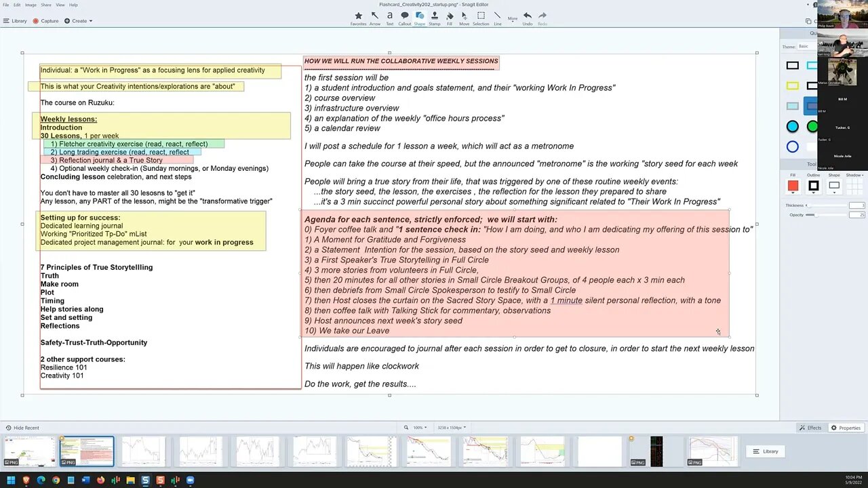Open Zoom from taskbar
Viewport: 868px width, 488px height.
point(190,481)
